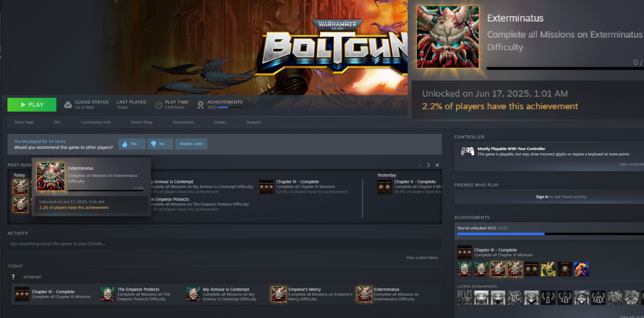The height and width of the screenshot is (318, 644).
Task: Click Emperor's Mercy achievement icon in activity
Action: coord(279,294)
